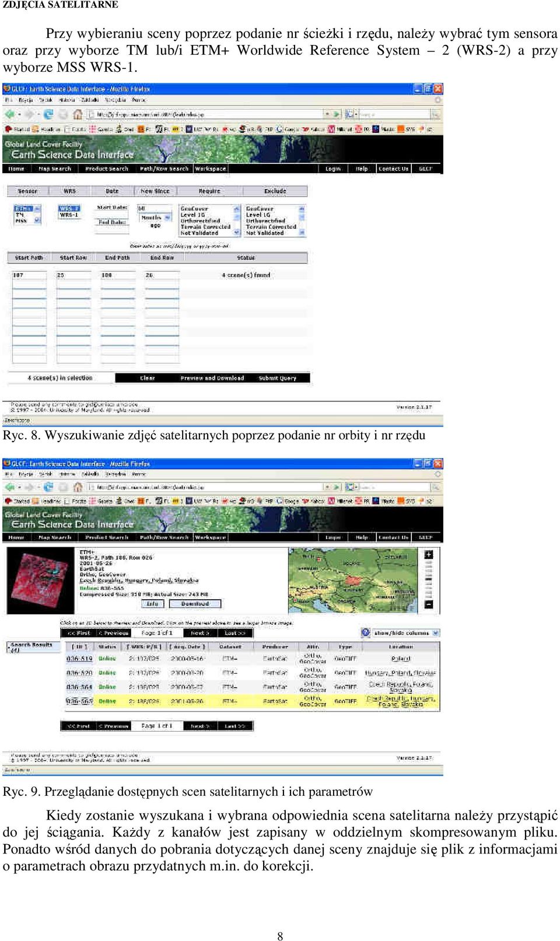Click the Back arrow in Ryc. 9 browser
This screenshot has width=560, height=941.
[10, 487]
